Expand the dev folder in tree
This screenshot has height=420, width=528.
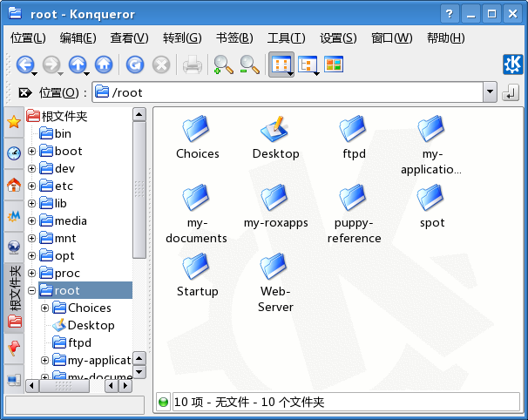tap(31, 168)
